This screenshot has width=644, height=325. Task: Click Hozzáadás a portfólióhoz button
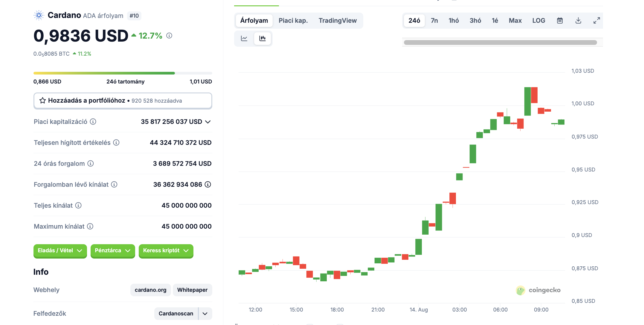(123, 101)
